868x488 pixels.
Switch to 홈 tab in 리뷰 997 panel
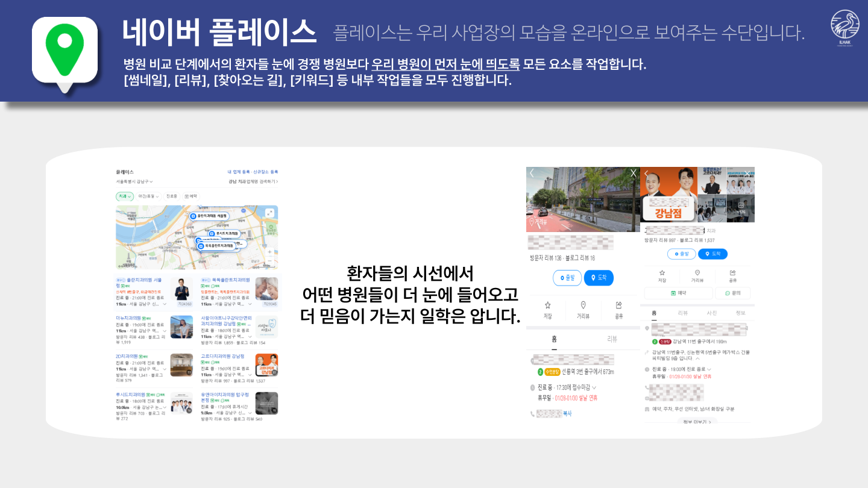[654, 313]
